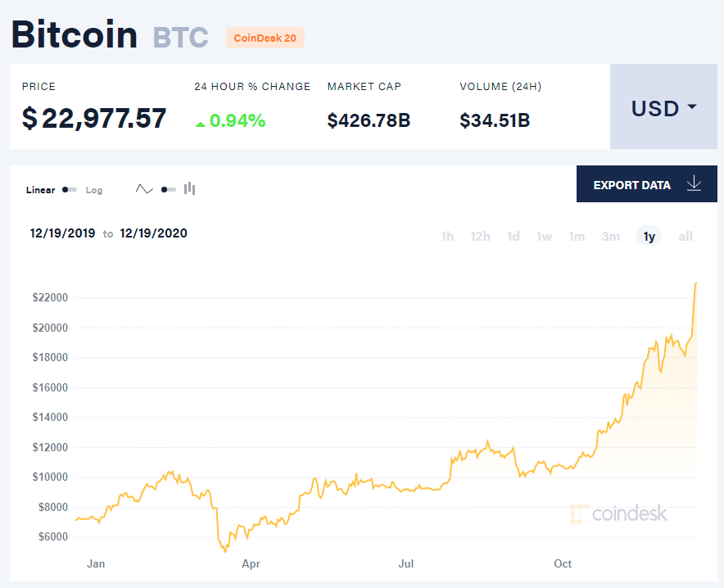Screen dimensions: 724x588
Task: Click the green 24 hour change arrow
Action: (x=201, y=124)
